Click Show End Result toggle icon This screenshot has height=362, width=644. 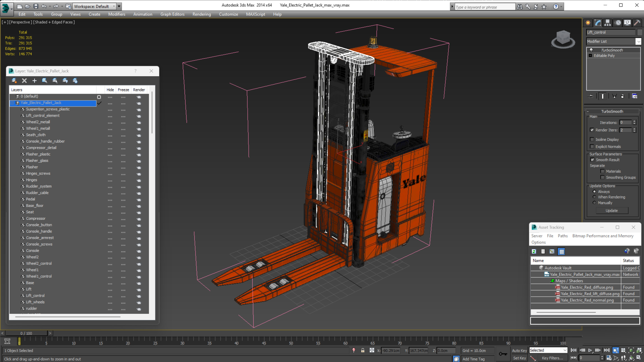point(602,96)
